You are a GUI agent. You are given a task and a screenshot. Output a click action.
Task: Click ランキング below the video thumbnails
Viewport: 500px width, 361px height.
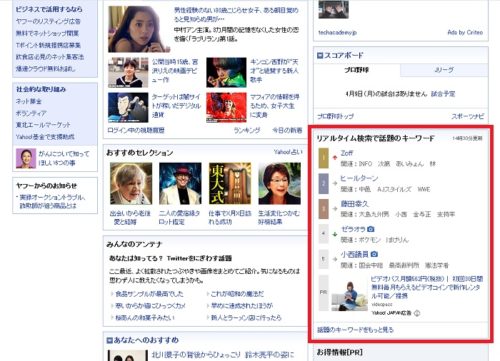[247, 130]
